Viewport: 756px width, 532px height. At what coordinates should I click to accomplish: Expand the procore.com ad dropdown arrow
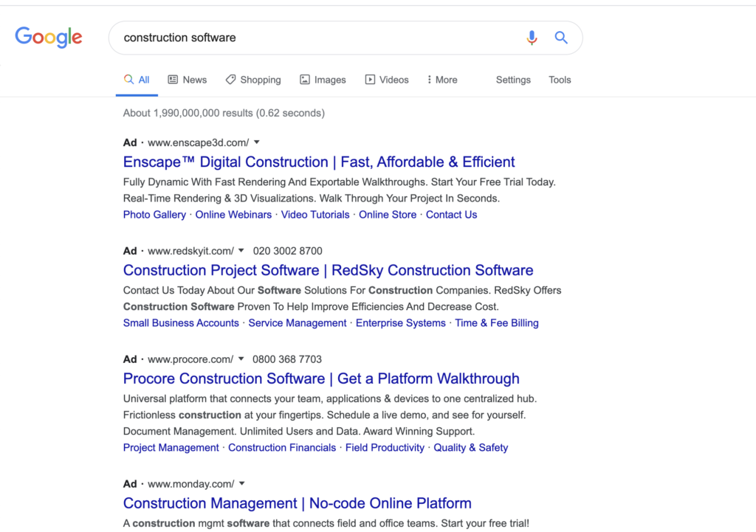click(x=241, y=359)
